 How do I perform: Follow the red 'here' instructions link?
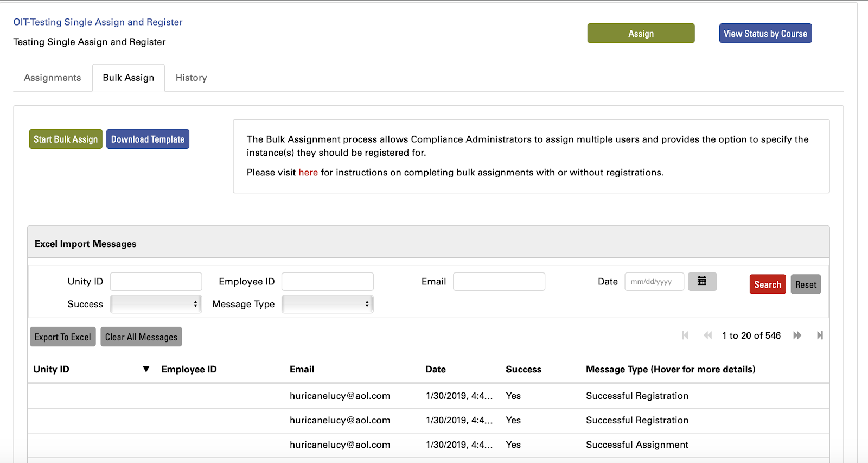pyautogui.click(x=308, y=173)
